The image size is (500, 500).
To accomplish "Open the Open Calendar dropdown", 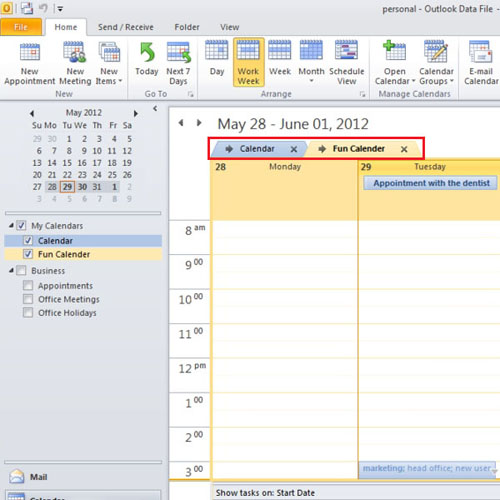I will (395, 63).
